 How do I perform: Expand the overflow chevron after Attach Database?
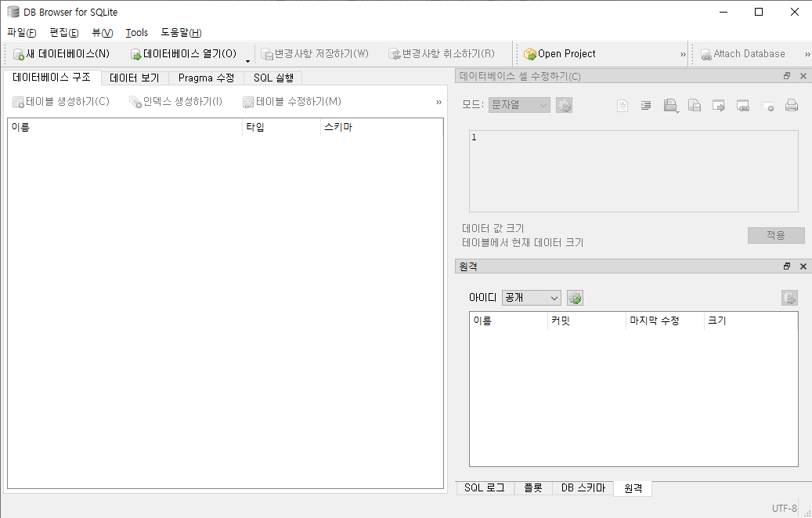807,54
